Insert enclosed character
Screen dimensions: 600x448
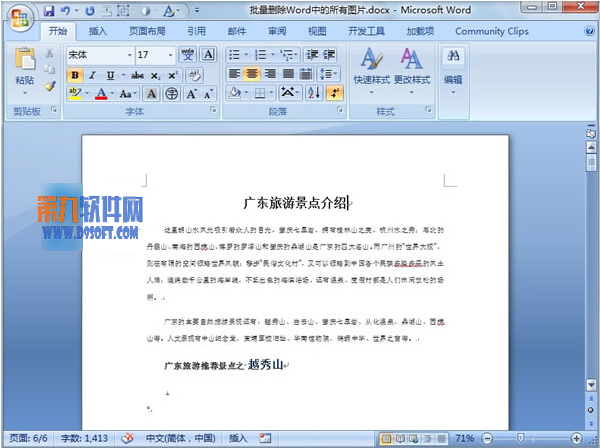point(172,93)
